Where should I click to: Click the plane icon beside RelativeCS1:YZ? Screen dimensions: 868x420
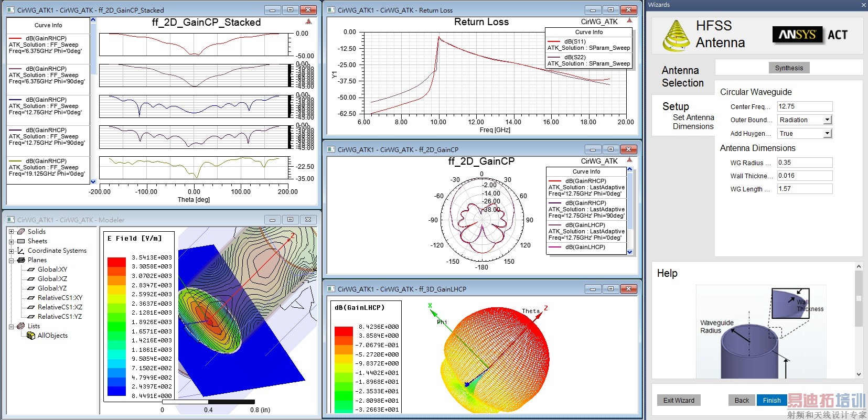click(x=31, y=317)
